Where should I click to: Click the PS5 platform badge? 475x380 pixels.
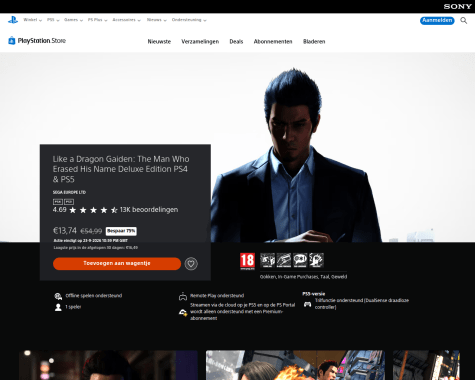coord(69,202)
